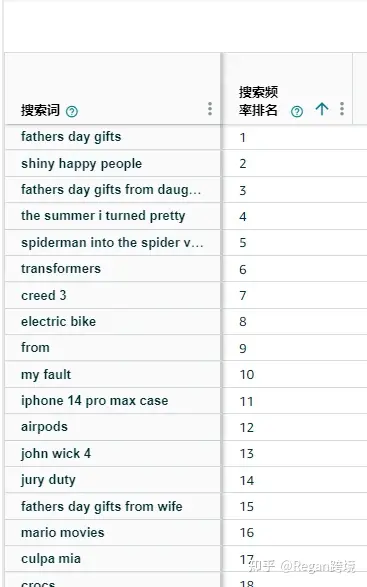367x587 pixels.
Task: Choose creed 3 search term
Action: point(43,295)
